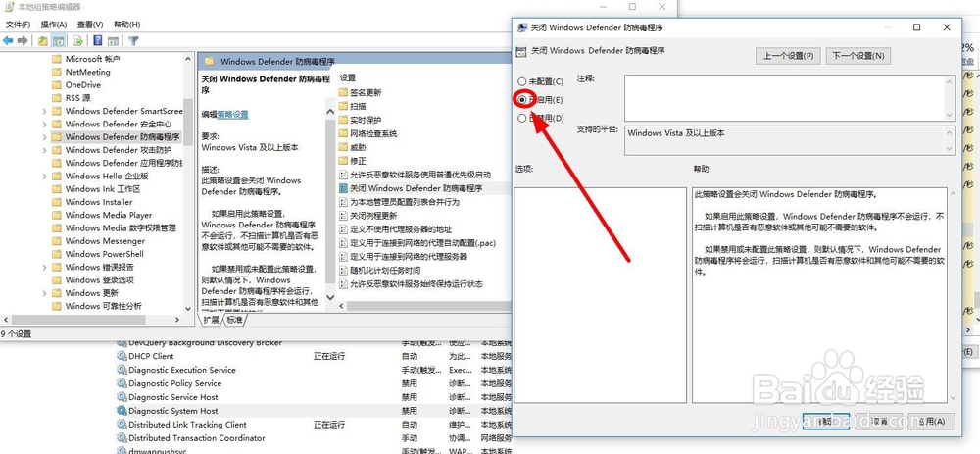This screenshot has height=454, width=980.
Task: Click the folder icon beside Windows Media Player
Action: pyautogui.click(x=56, y=215)
